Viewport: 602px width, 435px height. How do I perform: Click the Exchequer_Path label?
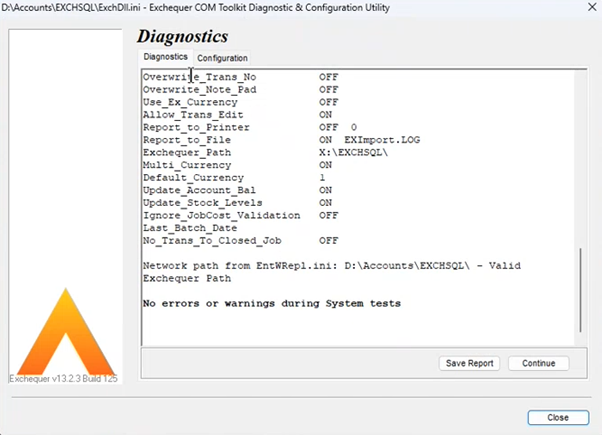(187, 153)
